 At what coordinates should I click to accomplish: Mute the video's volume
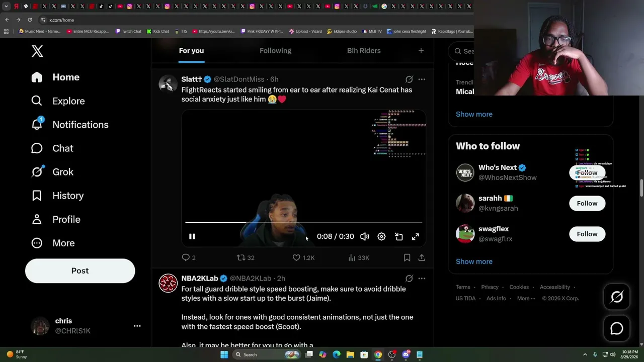(365, 236)
